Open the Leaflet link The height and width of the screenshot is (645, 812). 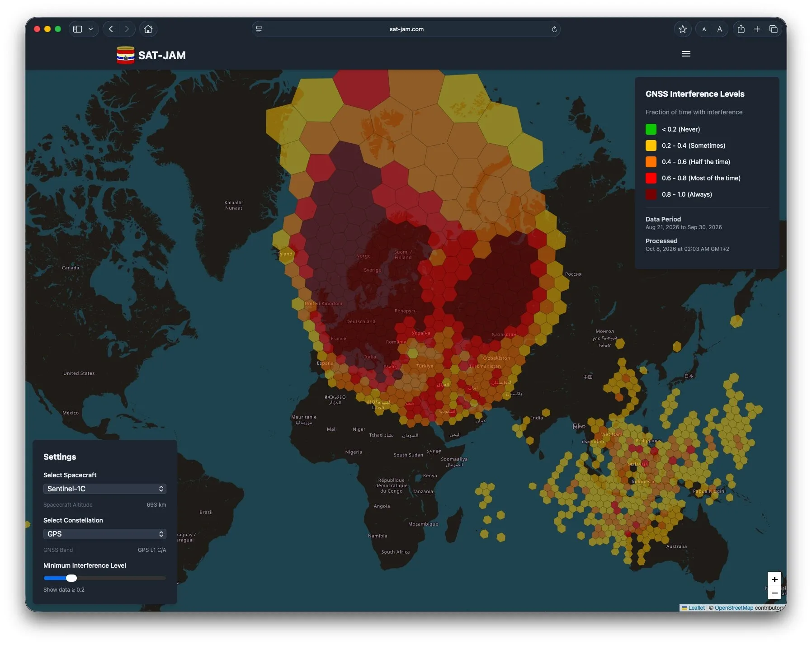click(696, 608)
